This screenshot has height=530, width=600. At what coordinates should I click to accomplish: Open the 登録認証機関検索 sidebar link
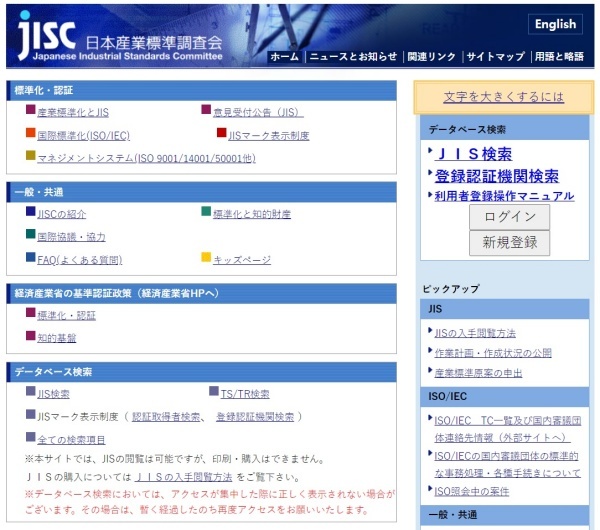coord(497,176)
